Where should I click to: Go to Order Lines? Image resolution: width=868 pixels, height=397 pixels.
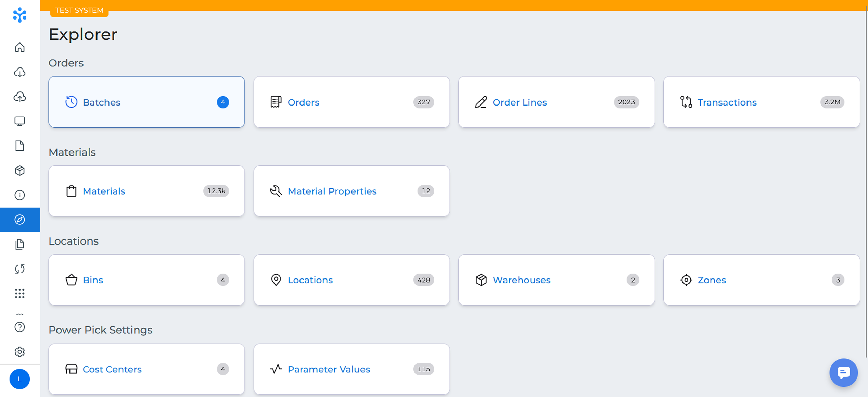click(x=519, y=102)
